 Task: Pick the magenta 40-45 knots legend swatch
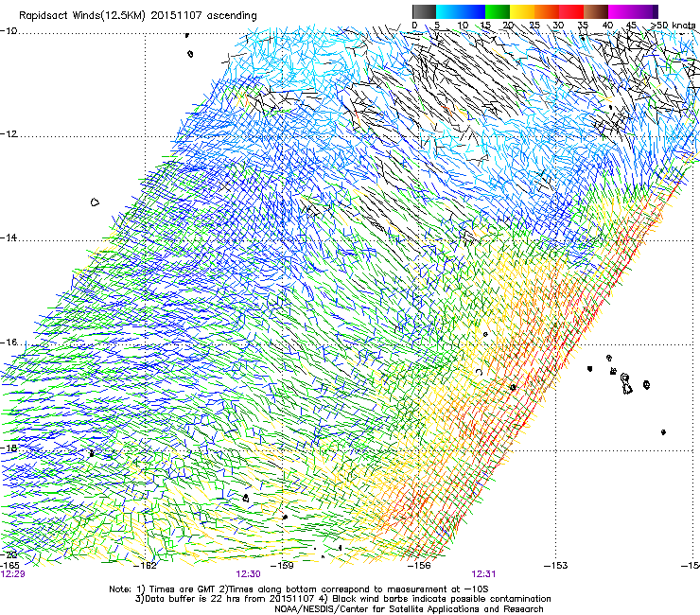point(621,11)
